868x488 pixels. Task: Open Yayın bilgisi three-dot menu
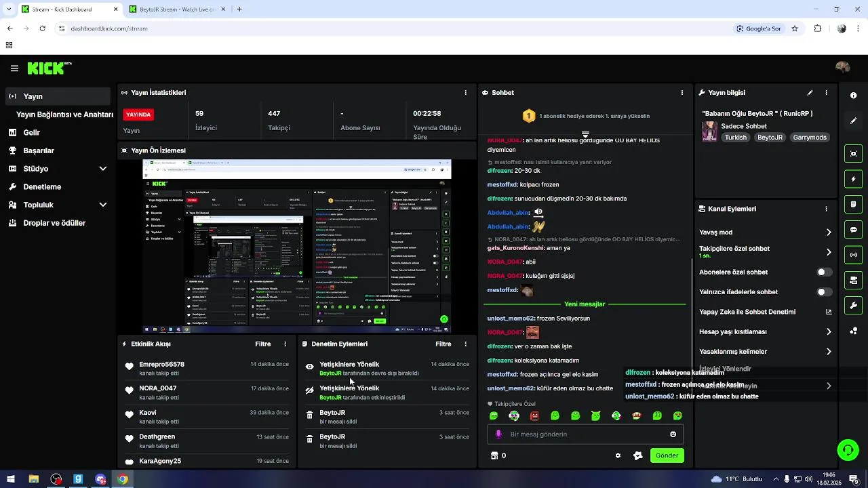(826, 93)
